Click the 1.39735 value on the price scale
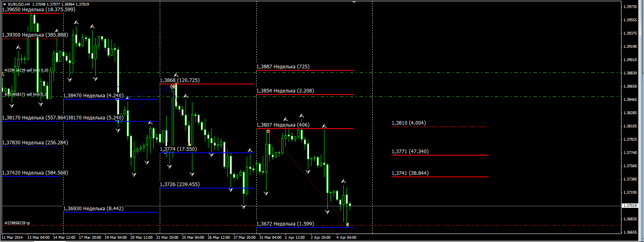This screenshot has height=242, width=644. [630, 7]
